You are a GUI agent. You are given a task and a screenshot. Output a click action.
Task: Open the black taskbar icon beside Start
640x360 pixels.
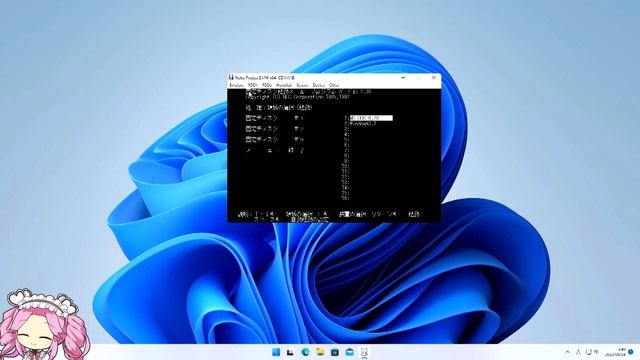[290, 352]
